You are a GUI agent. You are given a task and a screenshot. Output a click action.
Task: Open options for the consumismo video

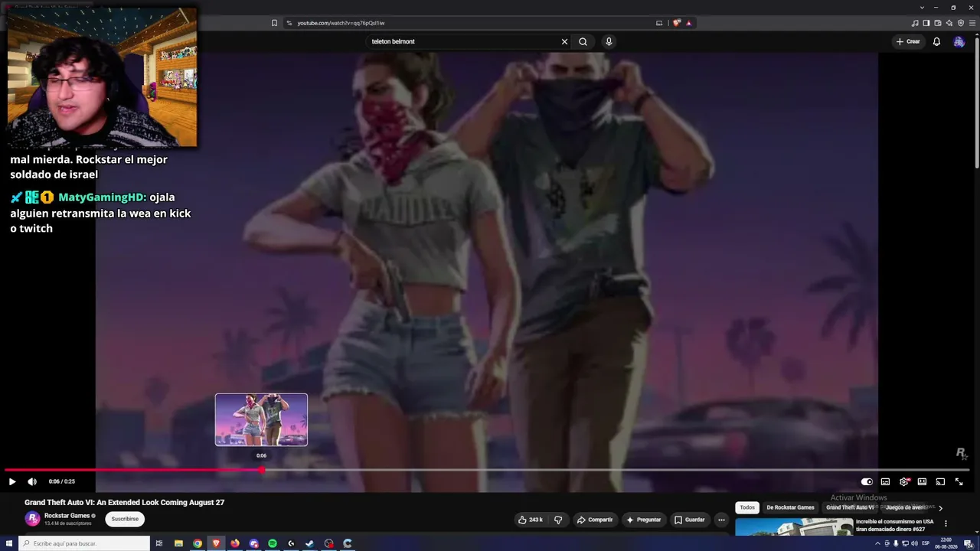click(x=946, y=523)
